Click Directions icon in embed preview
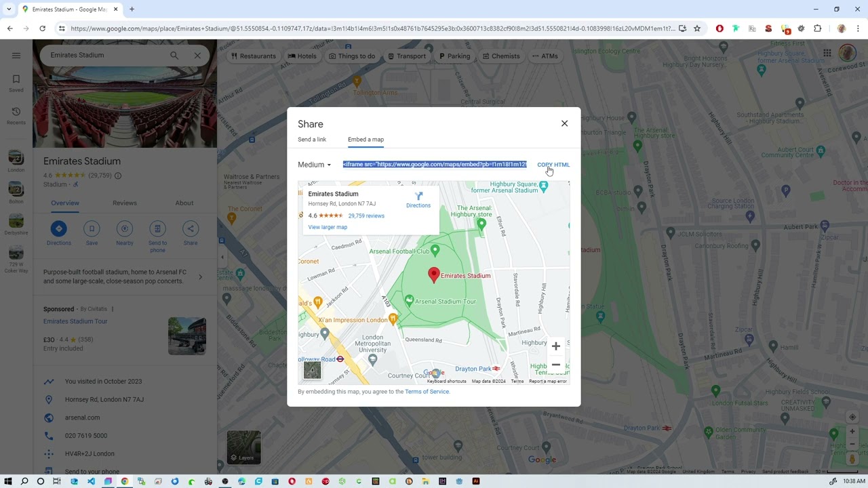The width and height of the screenshot is (868, 488). click(x=418, y=199)
